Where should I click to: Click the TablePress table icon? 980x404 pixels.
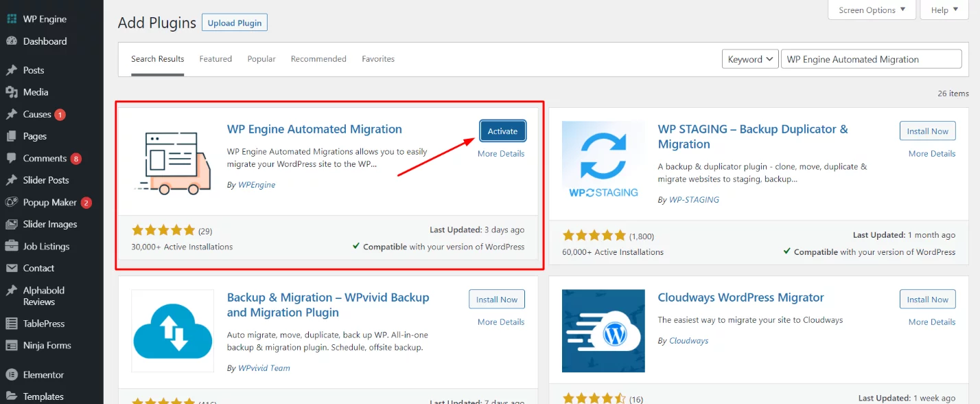[x=11, y=324]
